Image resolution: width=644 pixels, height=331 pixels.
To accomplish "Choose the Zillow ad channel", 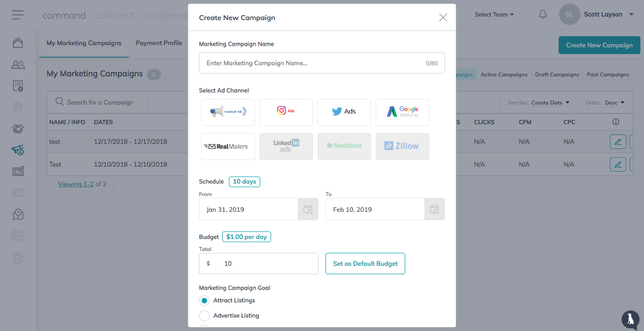I will coord(402,146).
